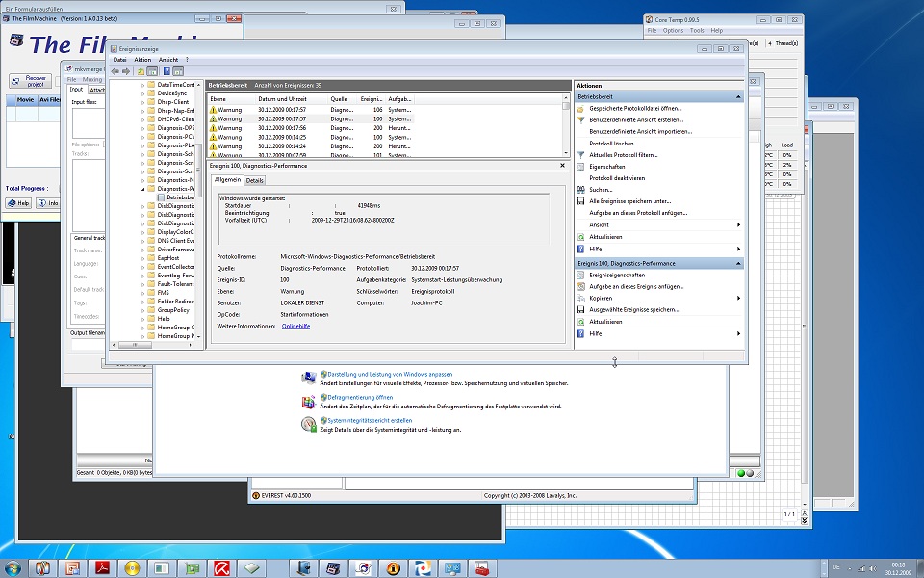Image resolution: width=924 pixels, height=578 pixels.
Task: Open the Options menu in Core Temp
Action: coord(673,30)
